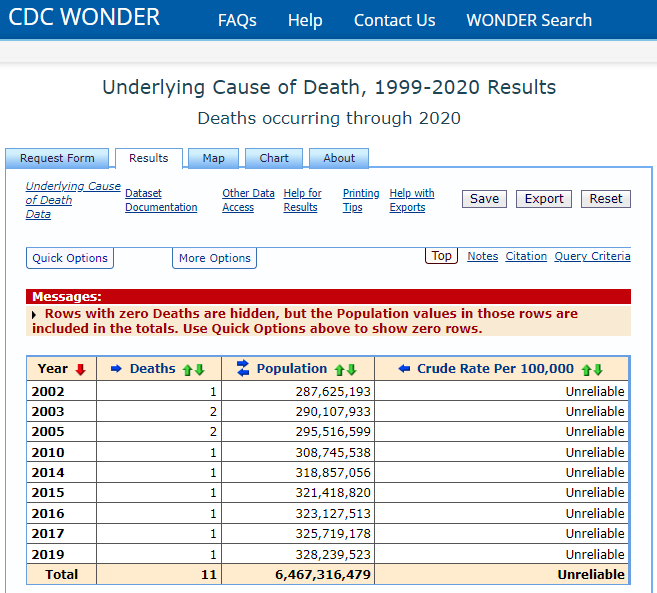The height and width of the screenshot is (593, 657).
Task: Jump to Top section button
Action: [x=442, y=256]
